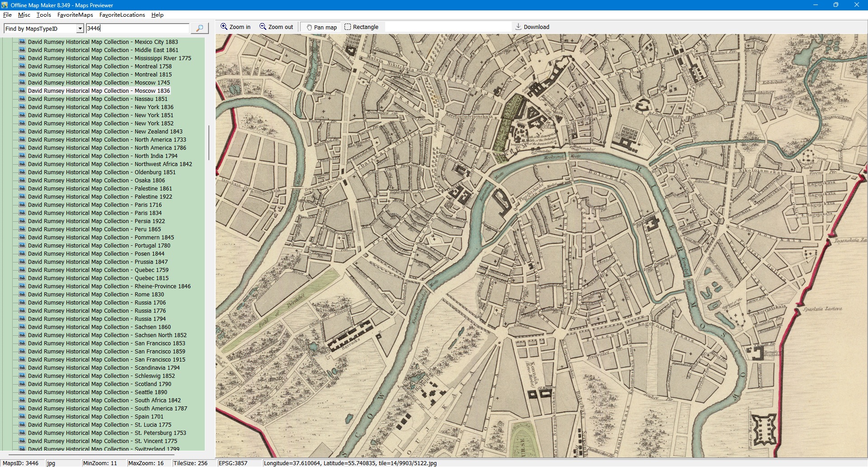Select the St. Petersburg 1753 map entry

click(x=107, y=433)
